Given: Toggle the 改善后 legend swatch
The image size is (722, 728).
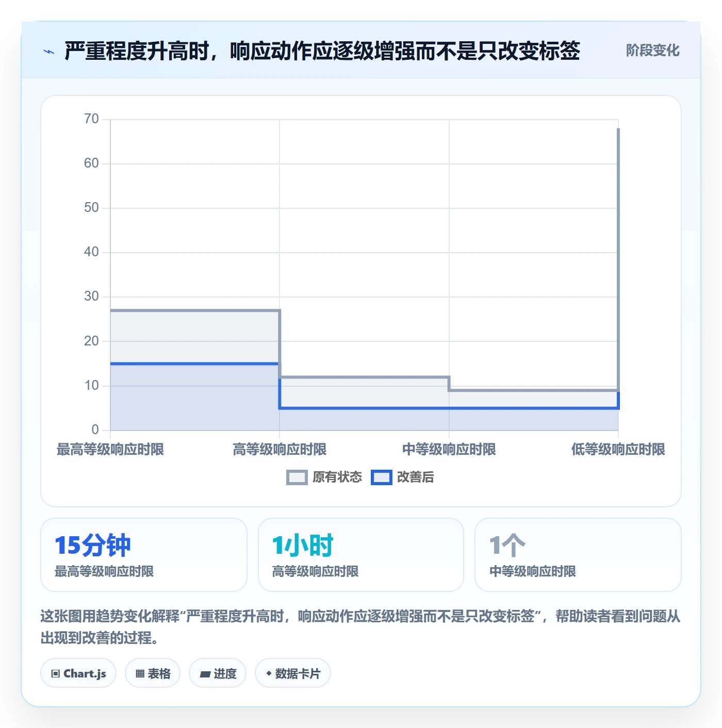Looking at the screenshot, I should tap(382, 477).
